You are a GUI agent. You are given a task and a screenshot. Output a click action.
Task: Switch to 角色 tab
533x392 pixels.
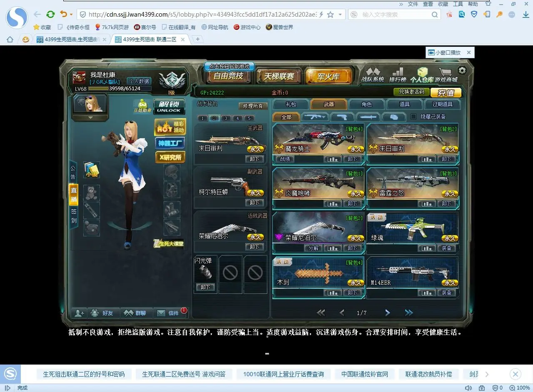(366, 104)
